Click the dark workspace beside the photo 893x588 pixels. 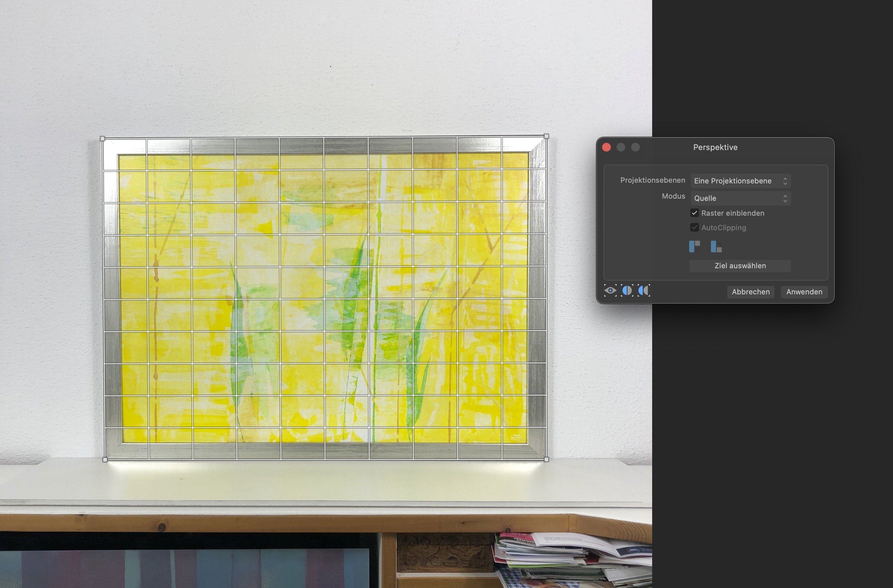click(773, 431)
